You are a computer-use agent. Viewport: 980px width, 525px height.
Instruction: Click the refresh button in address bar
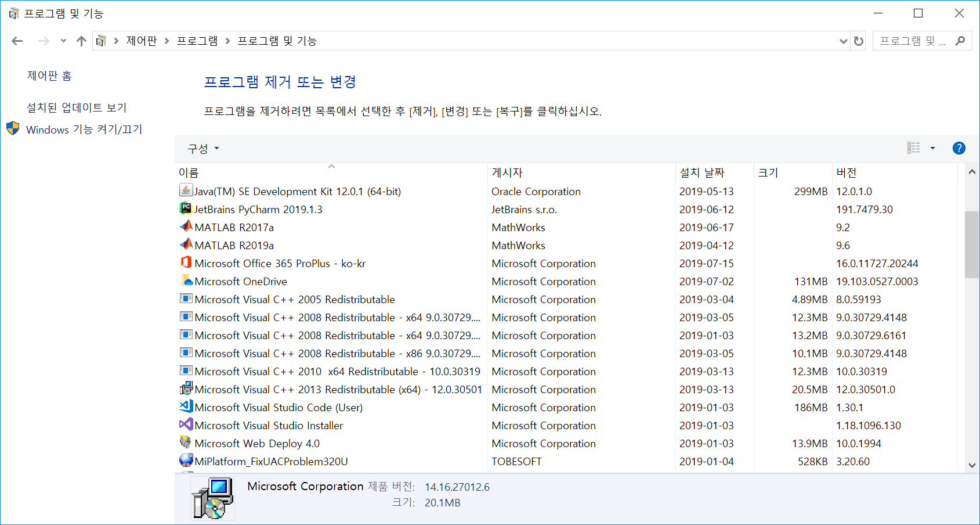pyautogui.click(x=859, y=41)
